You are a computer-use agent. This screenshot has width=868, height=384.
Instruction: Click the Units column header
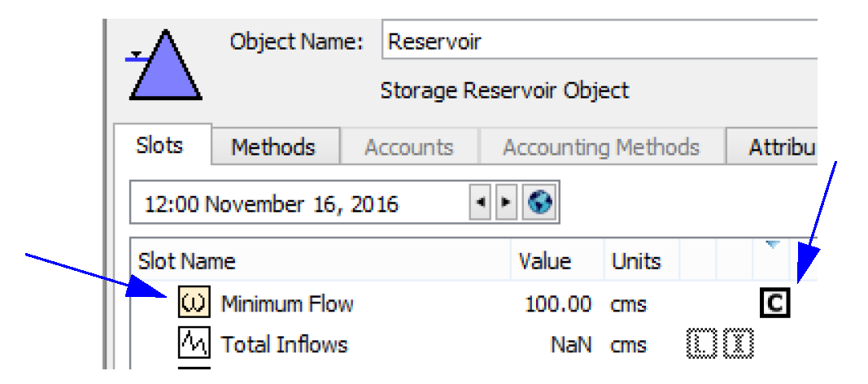pos(636,262)
